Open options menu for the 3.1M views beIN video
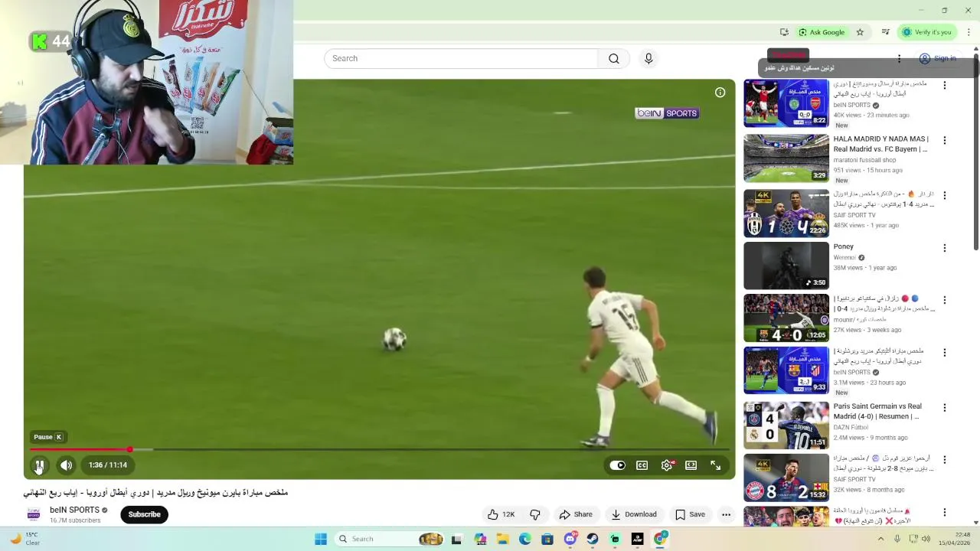 click(945, 353)
